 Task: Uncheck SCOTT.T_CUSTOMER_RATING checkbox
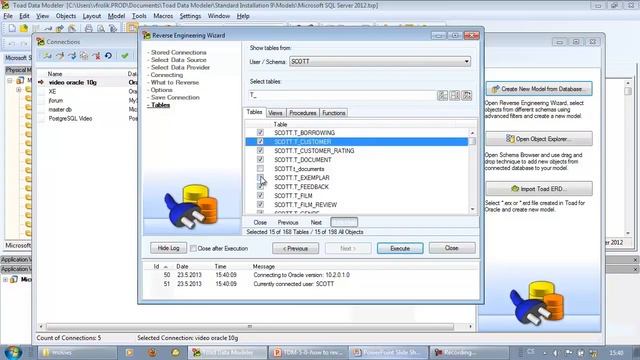260,151
